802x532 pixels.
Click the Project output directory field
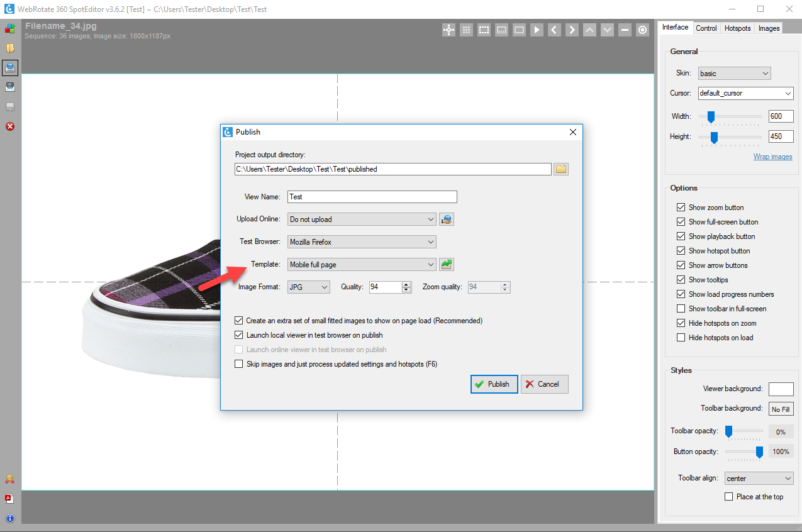point(393,169)
